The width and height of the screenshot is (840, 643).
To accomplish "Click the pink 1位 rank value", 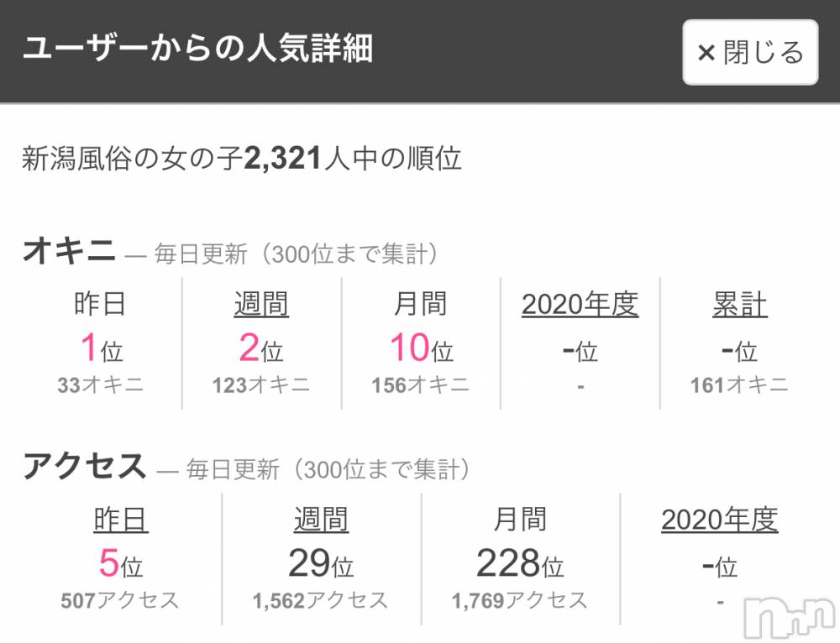I will pyautogui.click(x=100, y=348).
